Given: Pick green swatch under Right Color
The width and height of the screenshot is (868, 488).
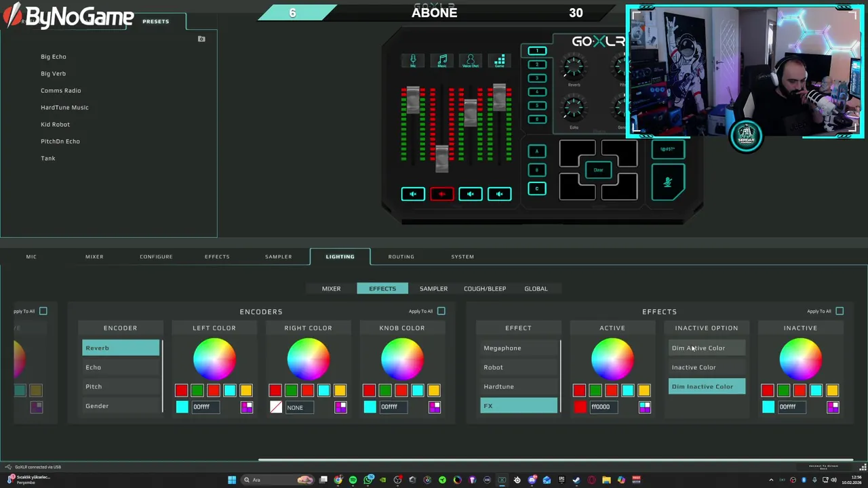Looking at the screenshot, I should click(x=292, y=390).
